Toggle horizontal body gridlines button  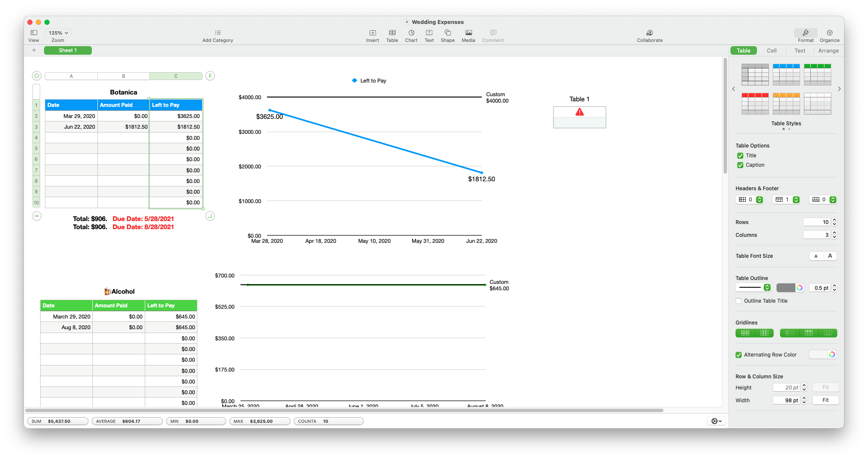(745, 333)
